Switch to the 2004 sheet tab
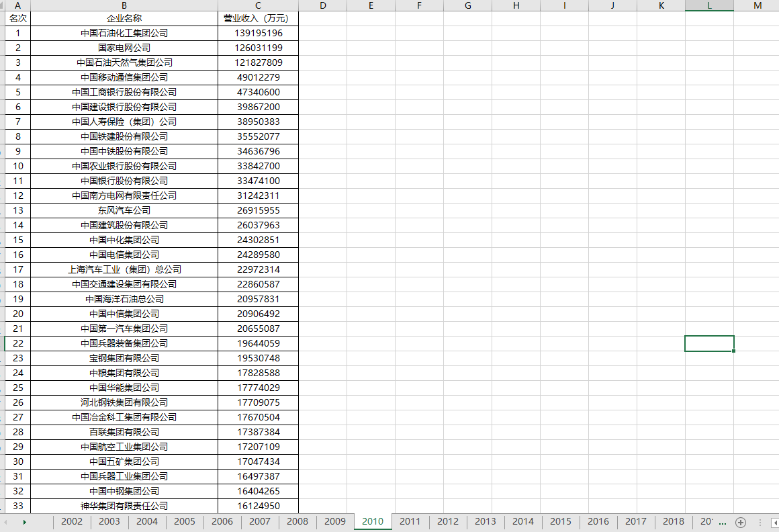 147,521
